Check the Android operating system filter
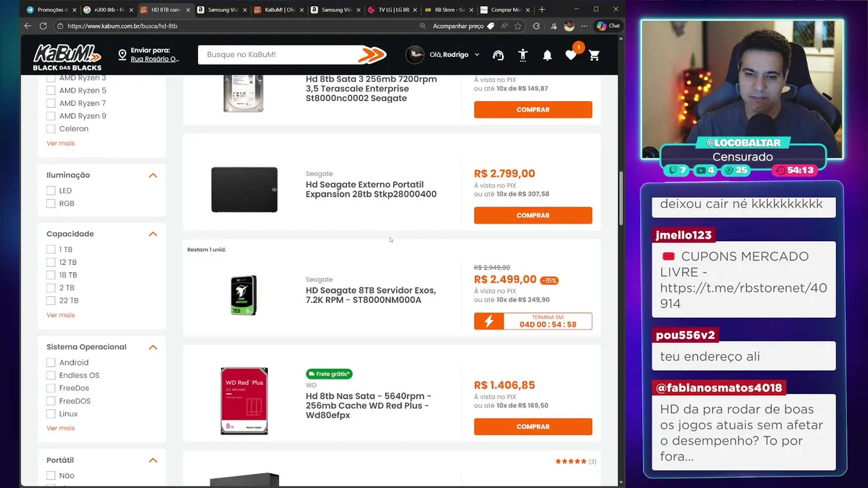868x488 pixels. point(51,363)
